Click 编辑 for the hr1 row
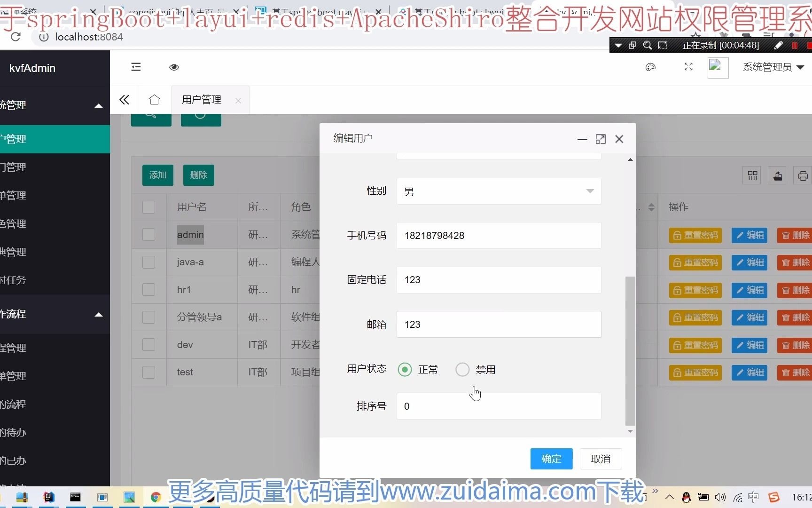 (750, 290)
